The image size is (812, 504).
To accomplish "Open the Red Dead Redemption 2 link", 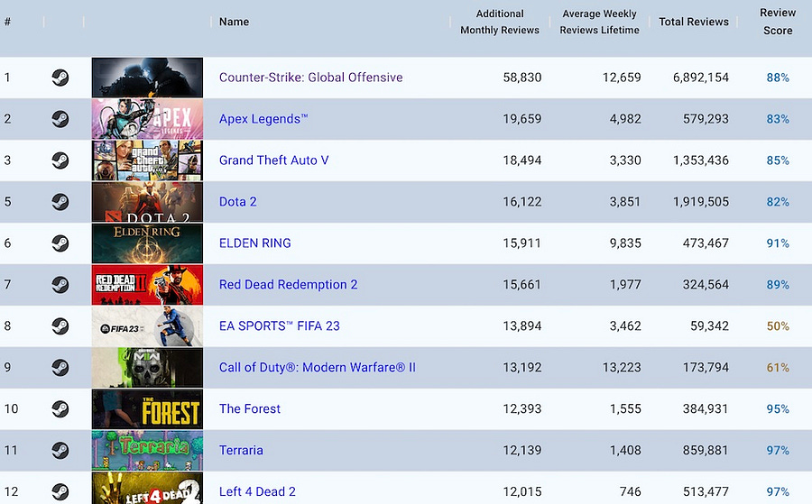I will point(288,285).
